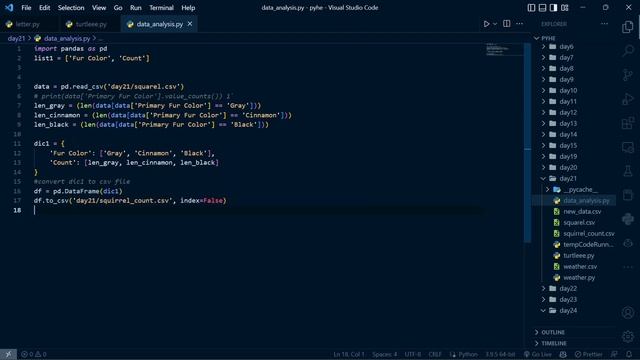Open the Extensions view icon

pos(628,123)
